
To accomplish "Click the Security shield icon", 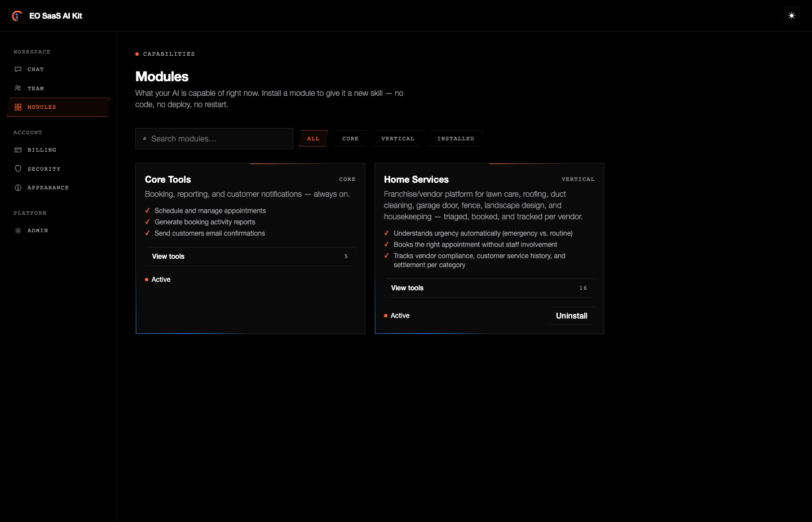I will coord(18,169).
